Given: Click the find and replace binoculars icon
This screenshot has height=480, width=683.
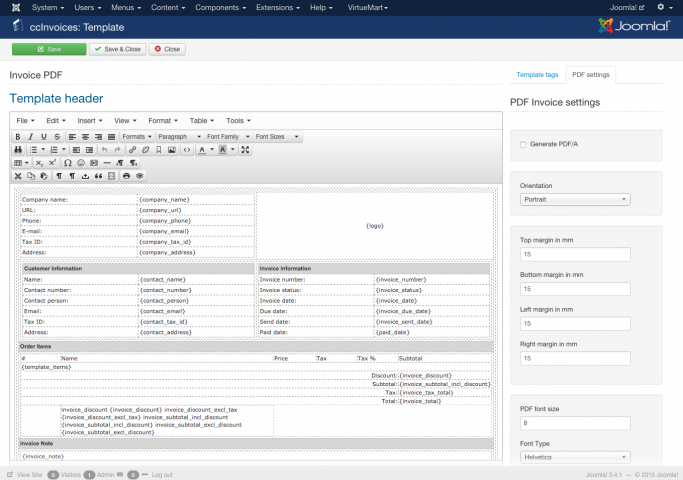Looking at the screenshot, I should pos(18,149).
